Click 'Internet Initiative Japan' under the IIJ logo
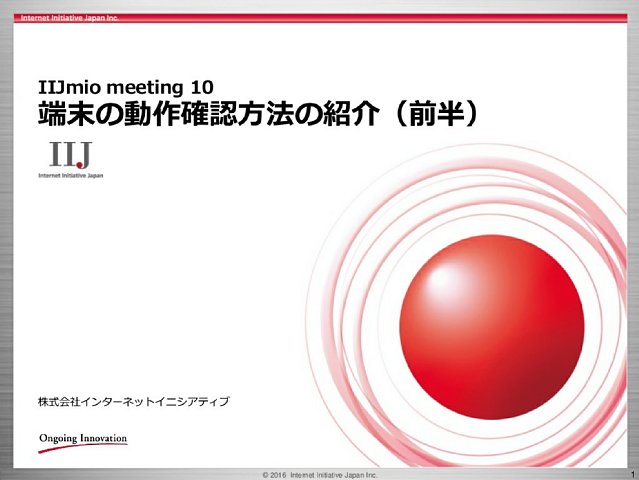 (71, 176)
